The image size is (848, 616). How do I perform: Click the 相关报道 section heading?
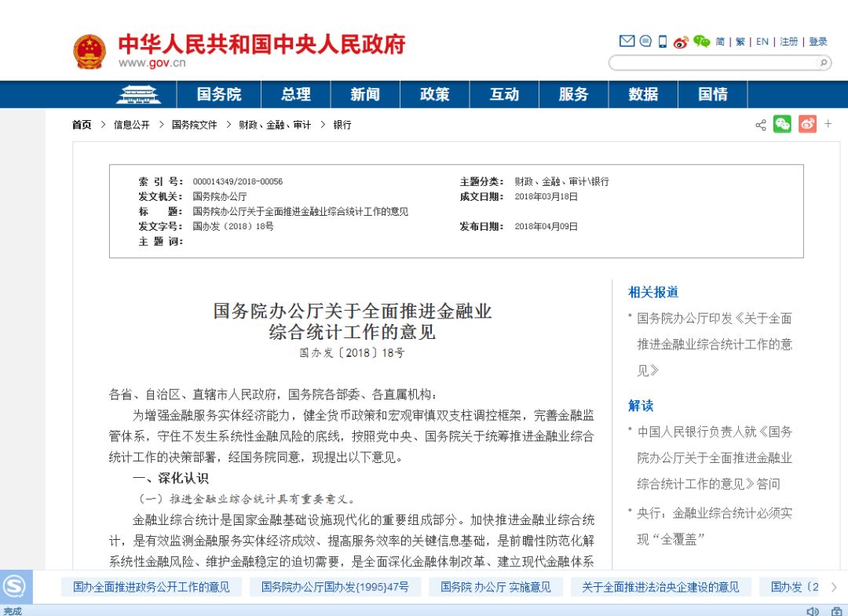[652, 293]
